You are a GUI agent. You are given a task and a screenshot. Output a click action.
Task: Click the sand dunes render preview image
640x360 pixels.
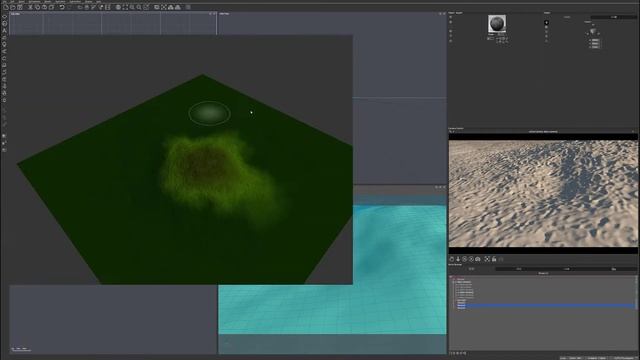(543, 193)
